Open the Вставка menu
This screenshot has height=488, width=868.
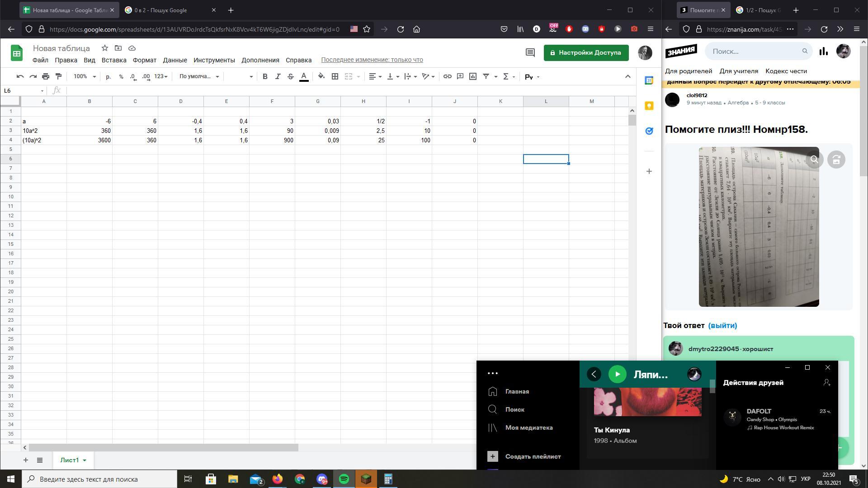pyautogui.click(x=114, y=60)
